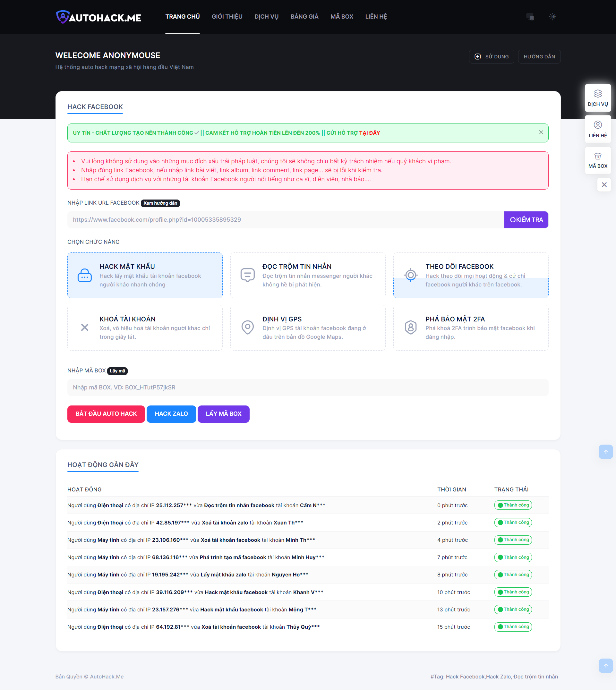This screenshot has height=690, width=616.
Task: Close the floating side panel with X
Action: click(x=604, y=185)
